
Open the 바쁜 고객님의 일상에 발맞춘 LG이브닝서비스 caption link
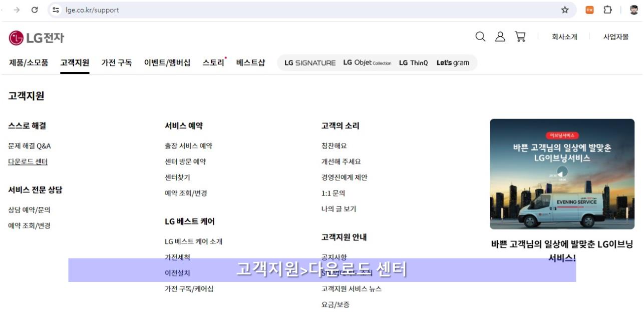point(562,251)
